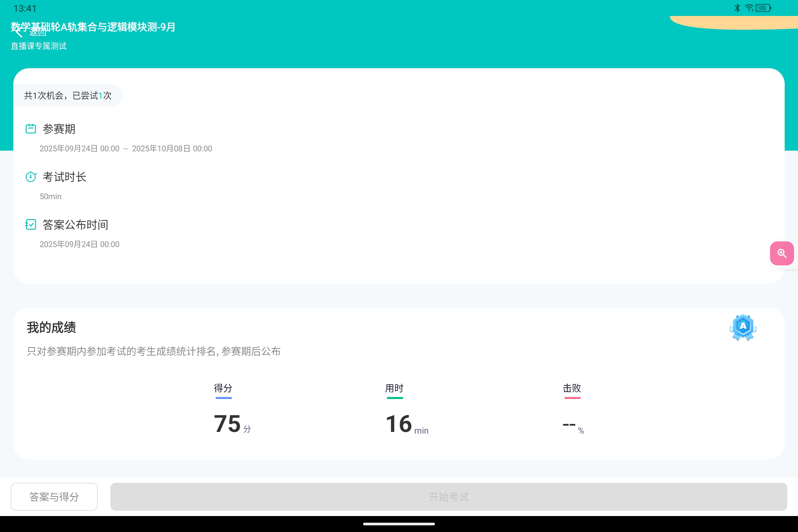
Task: Click the checklist icon beside 答案公布时间
Action: click(31, 225)
